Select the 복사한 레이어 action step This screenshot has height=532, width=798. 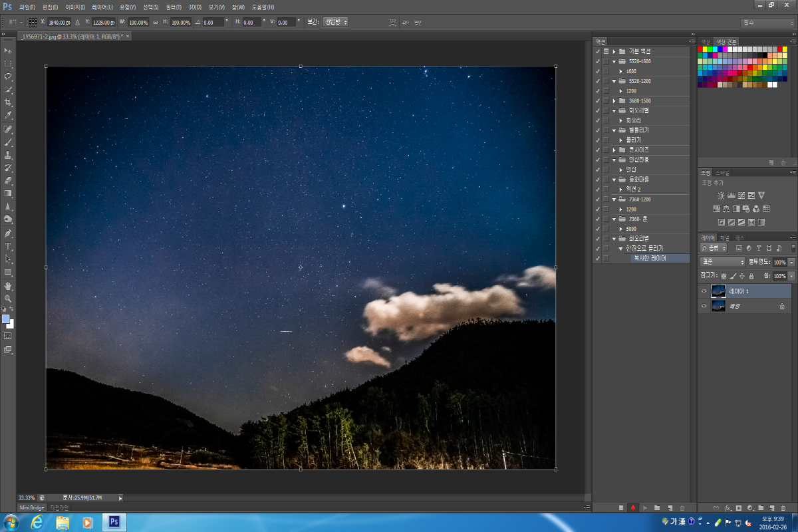[650, 258]
